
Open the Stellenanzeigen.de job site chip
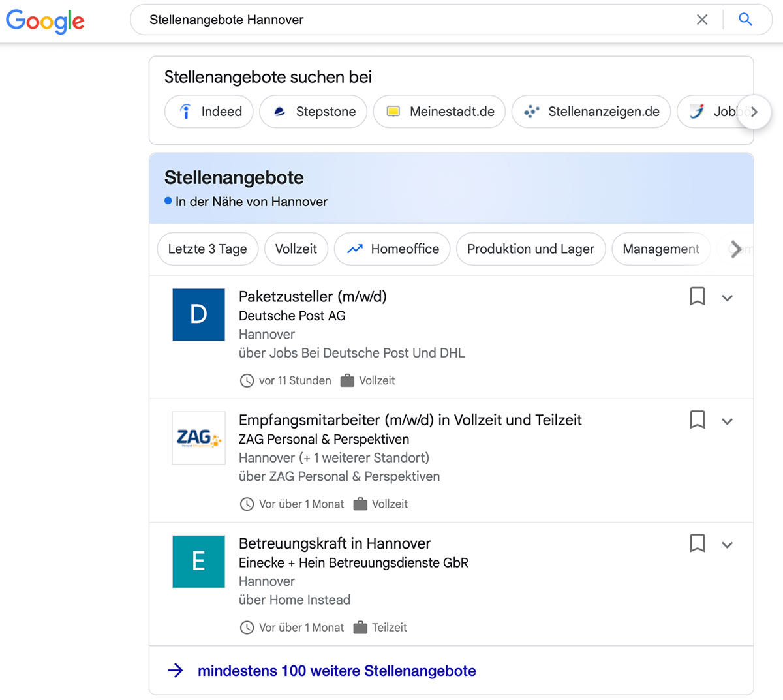[x=591, y=112]
